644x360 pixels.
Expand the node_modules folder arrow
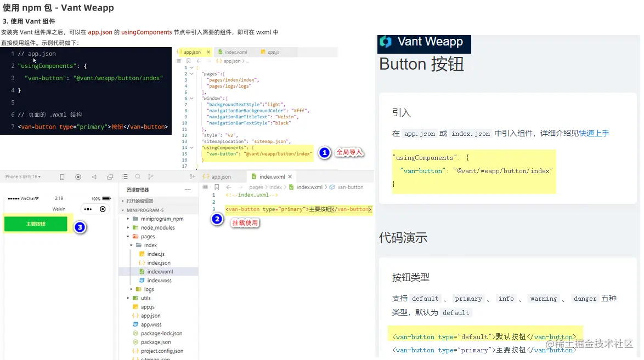tap(128, 227)
